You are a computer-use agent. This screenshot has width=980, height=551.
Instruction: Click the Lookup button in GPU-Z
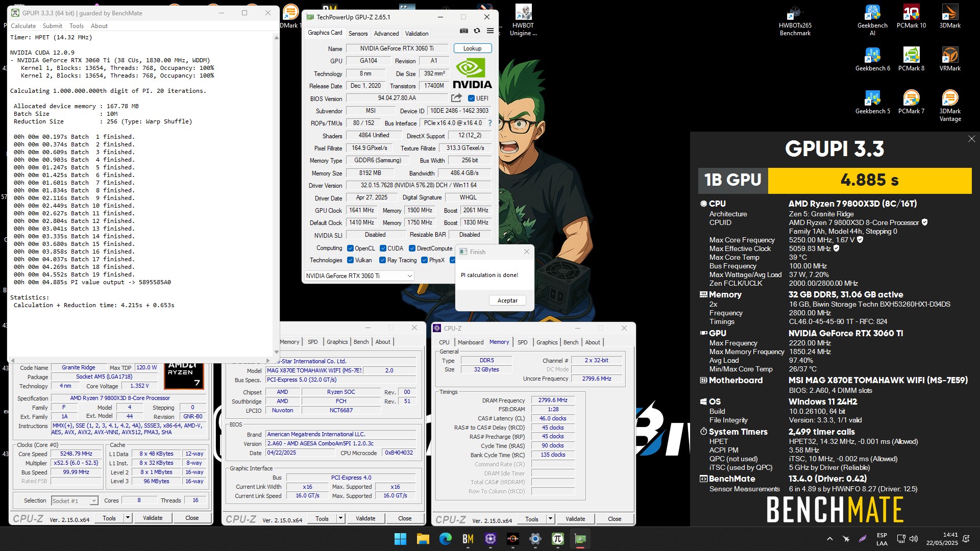click(x=473, y=48)
